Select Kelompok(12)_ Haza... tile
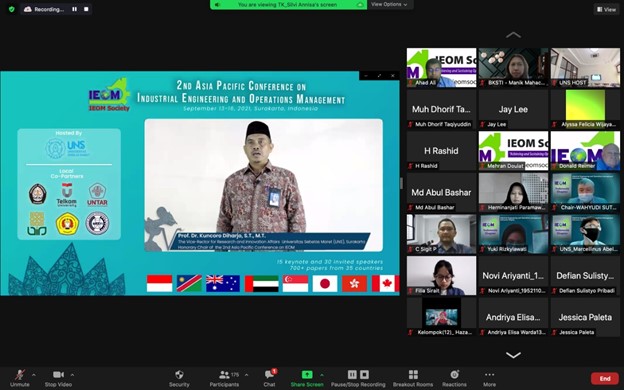This screenshot has width=624, height=390. pos(441,317)
